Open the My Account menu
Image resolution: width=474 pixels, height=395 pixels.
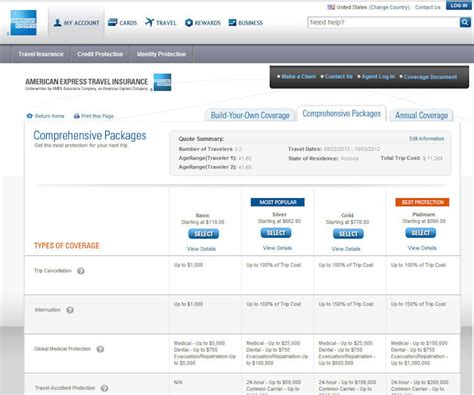pos(76,23)
